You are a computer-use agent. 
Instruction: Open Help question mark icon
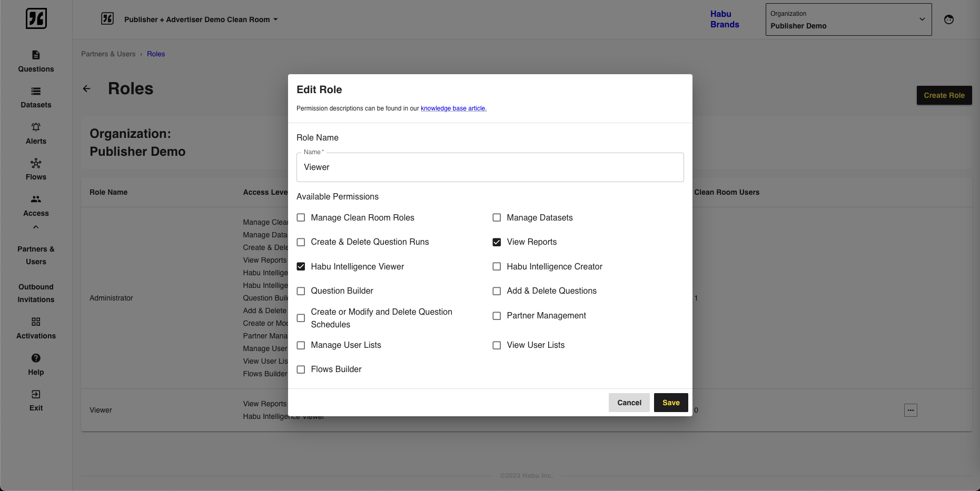point(36,358)
